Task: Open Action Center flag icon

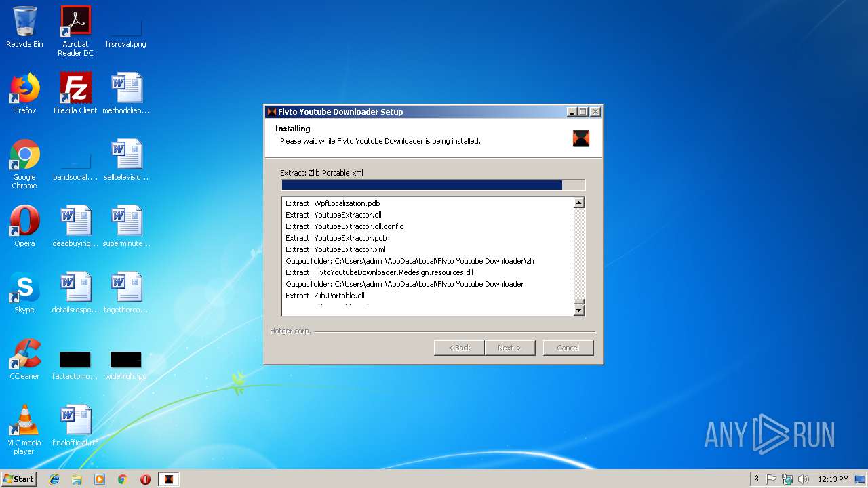Action: click(771, 479)
